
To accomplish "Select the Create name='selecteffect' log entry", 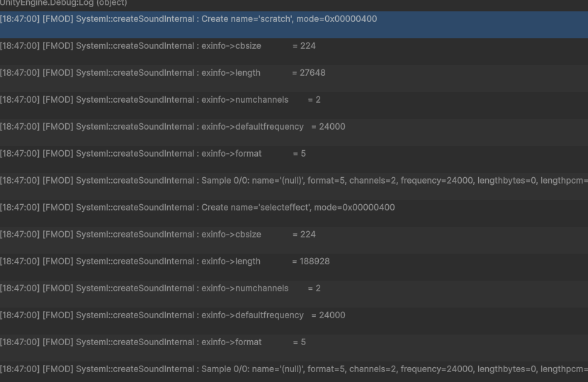I will click(197, 208).
